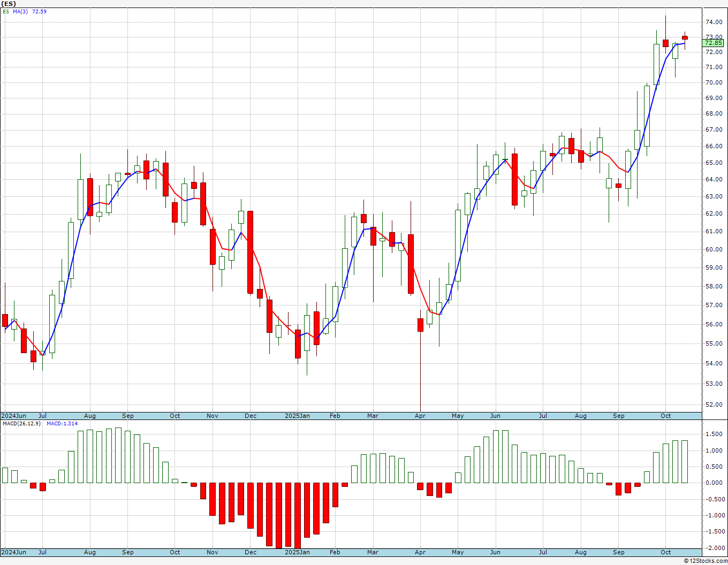Image resolution: width=728 pixels, height=565 pixels.
Task: Click the -1.500 MACD axis label
Action: coord(714,531)
